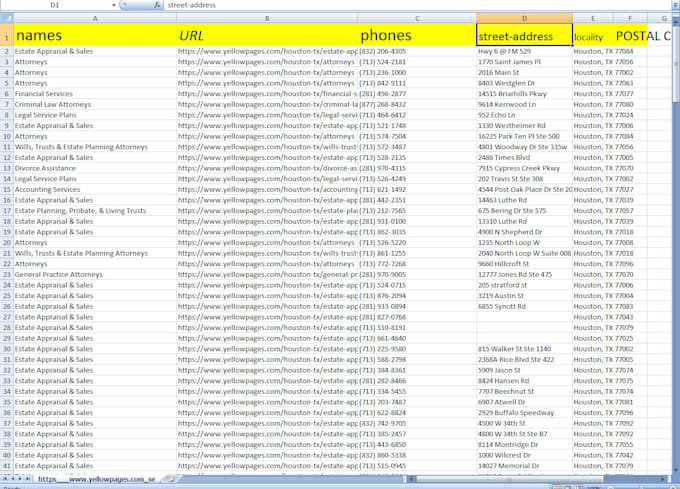Click the houston-tx/divorce-as URL cell

click(267, 168)
